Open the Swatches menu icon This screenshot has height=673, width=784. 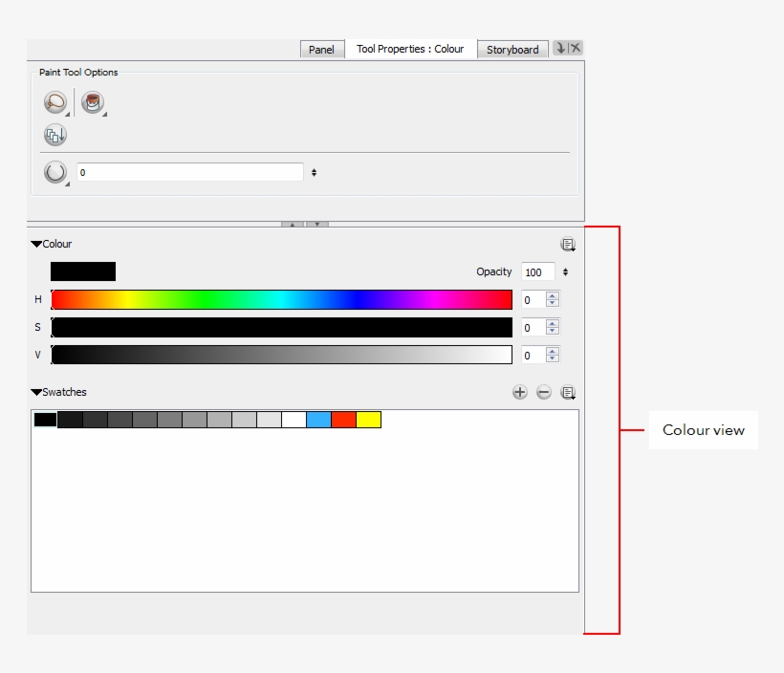[x=569, y=392]
